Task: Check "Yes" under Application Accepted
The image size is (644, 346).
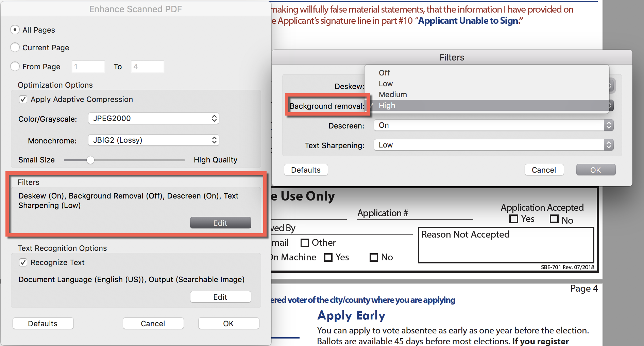Action: [x=514, y=219]
